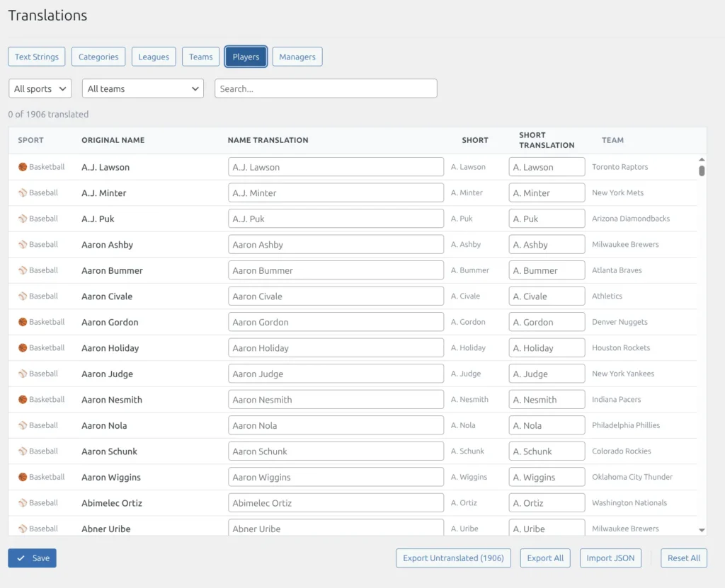Image resolution: width=725 pixels, height=588 pixels.
Task: Click the scrollbar down arrow
Action: (702, 530)
